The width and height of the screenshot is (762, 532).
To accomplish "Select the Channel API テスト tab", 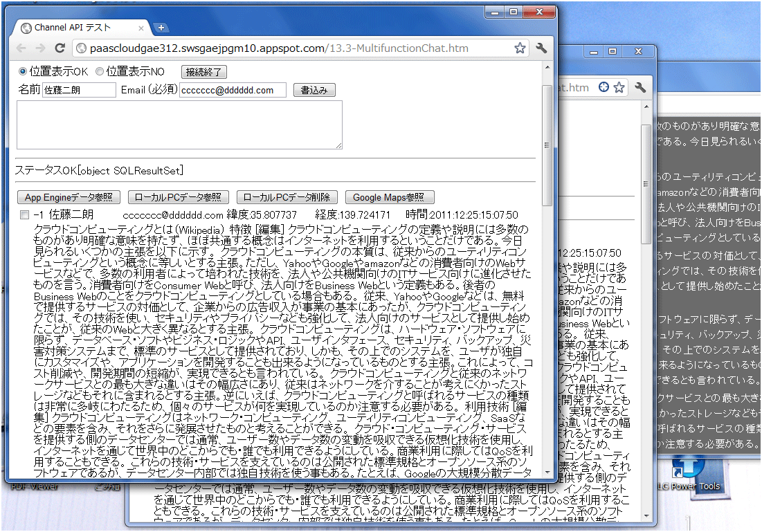I will tap(82, 28).
